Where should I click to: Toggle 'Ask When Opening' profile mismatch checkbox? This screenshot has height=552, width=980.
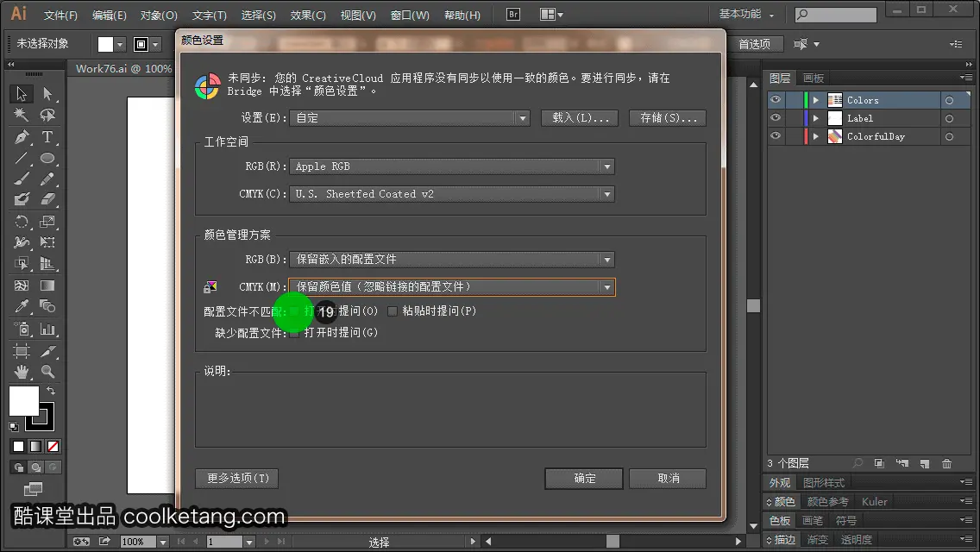pyautogui.click(x=294, y=311)
